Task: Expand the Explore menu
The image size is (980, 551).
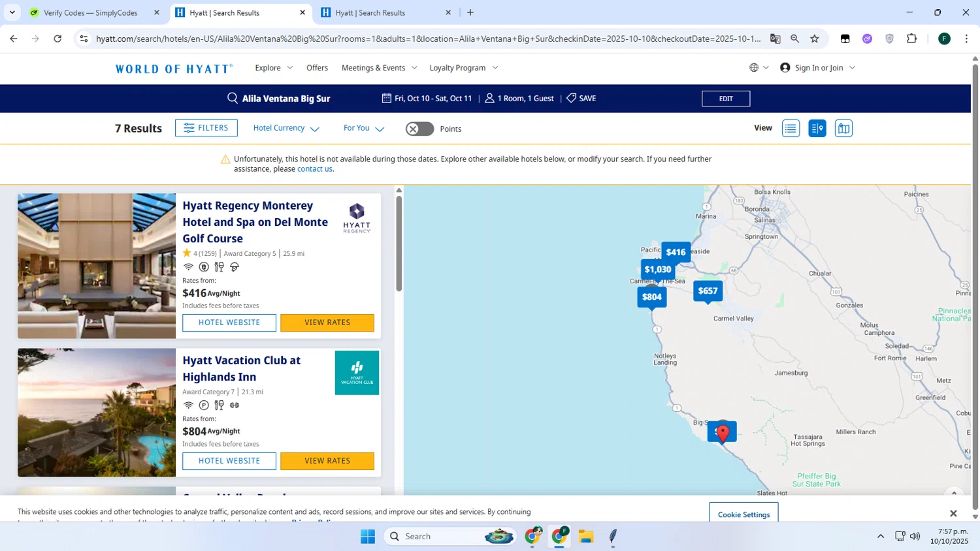Action: 274,68
